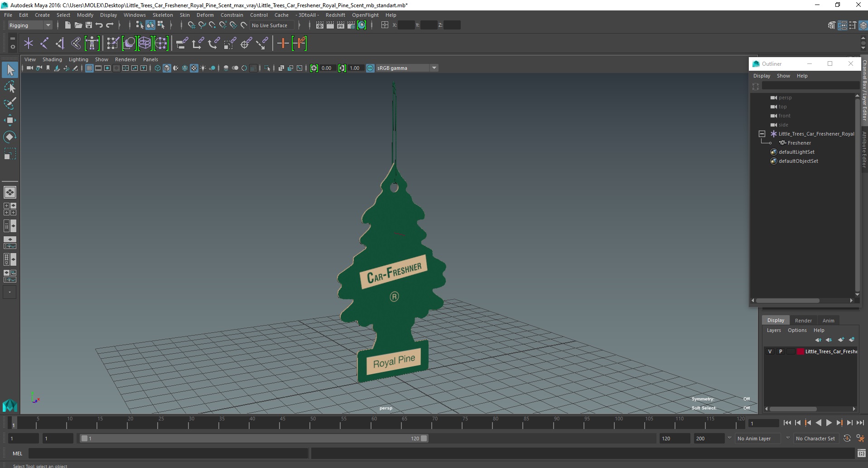Redo the last action

(110, 25)
